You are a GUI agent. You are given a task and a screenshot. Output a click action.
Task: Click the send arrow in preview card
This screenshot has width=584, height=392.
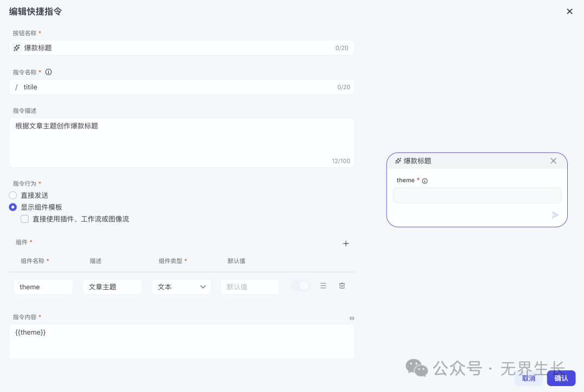point(555,215)
